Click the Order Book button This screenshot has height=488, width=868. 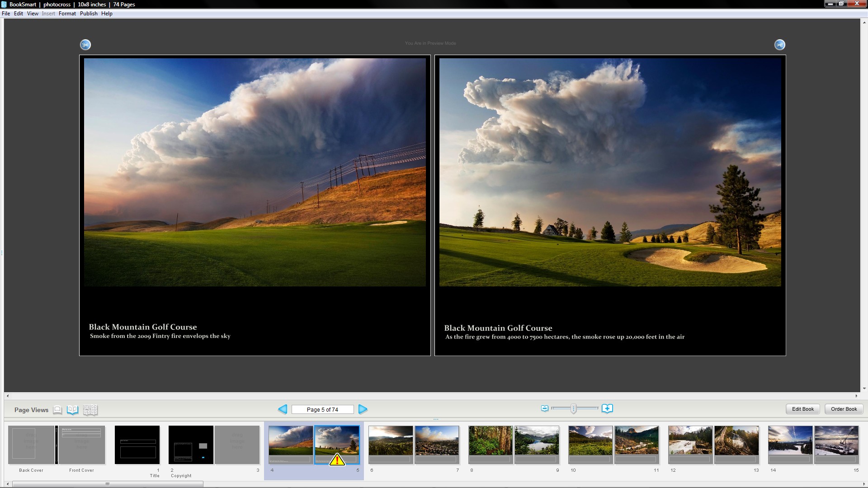tap(844, 409)
